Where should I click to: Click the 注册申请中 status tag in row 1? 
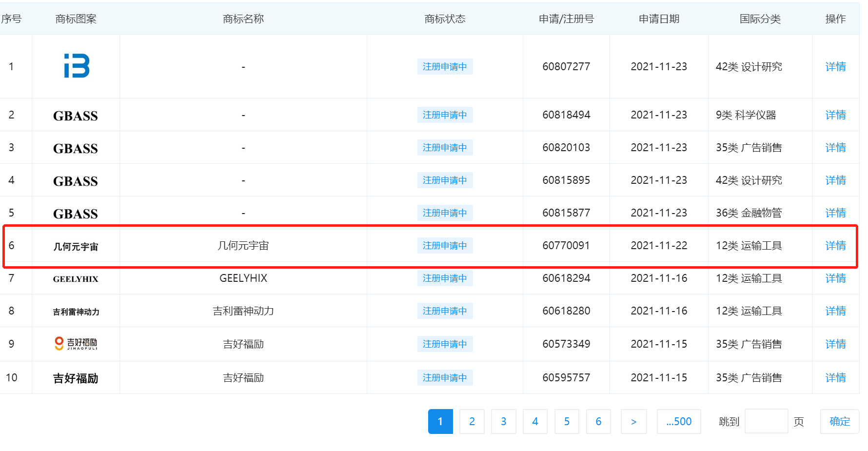(x=445, y=67)
